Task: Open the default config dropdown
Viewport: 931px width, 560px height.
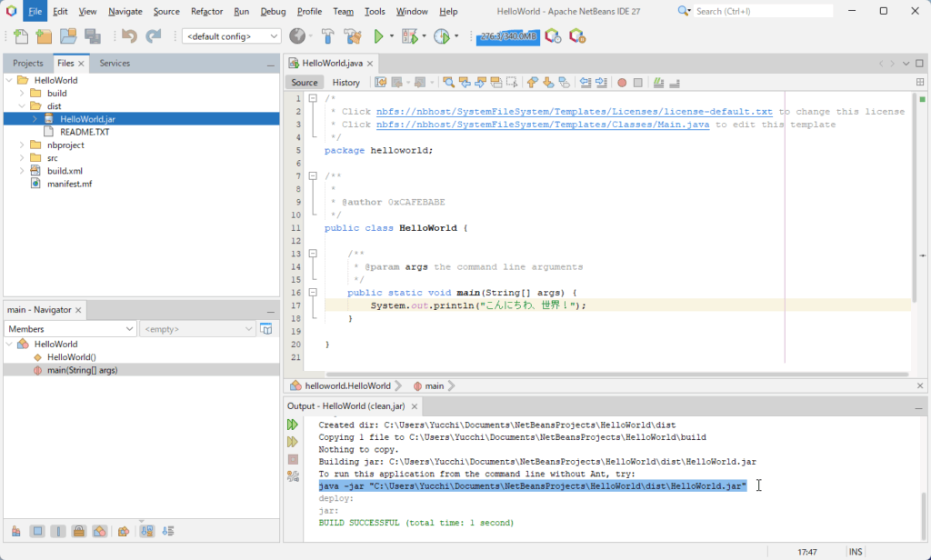Action: [x=232, y=36]
